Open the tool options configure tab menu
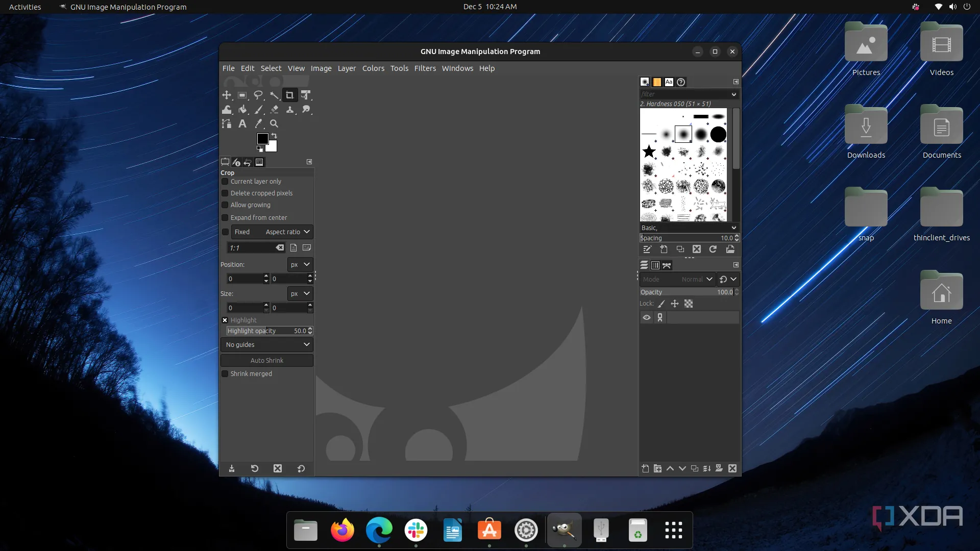 (x=309, y=162)
